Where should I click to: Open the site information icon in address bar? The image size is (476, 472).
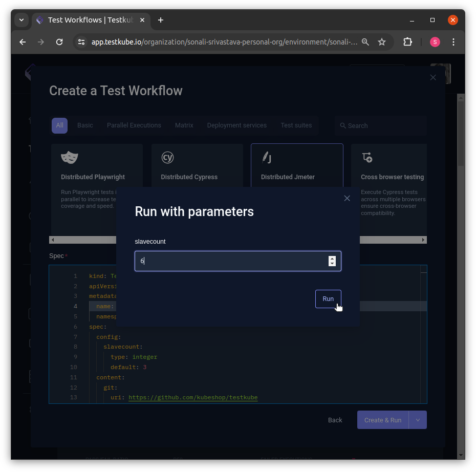[x=81, y=42]
